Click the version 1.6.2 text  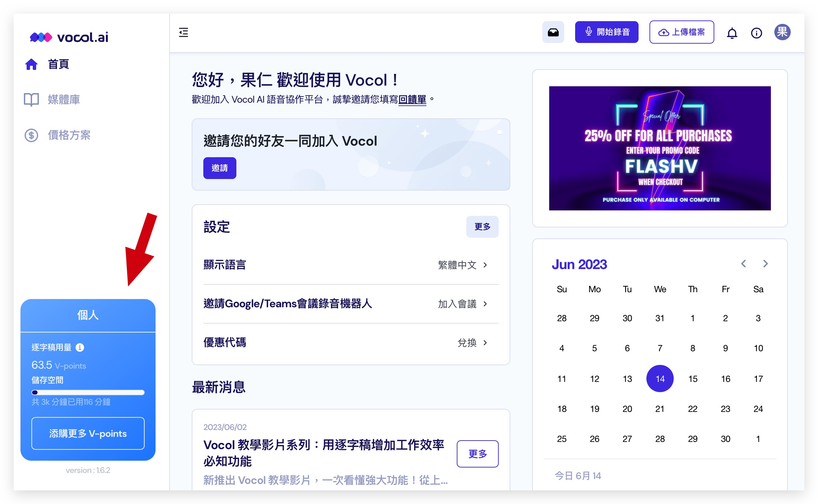(88, 470)
